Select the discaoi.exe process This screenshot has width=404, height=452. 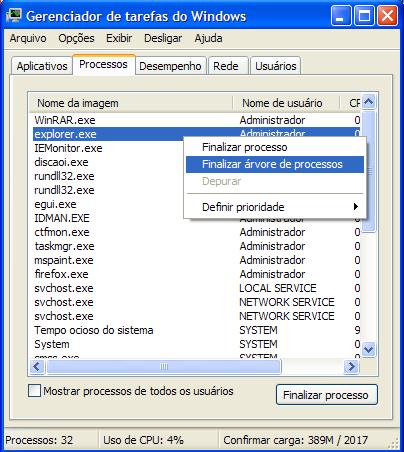(x=108, y=162)
